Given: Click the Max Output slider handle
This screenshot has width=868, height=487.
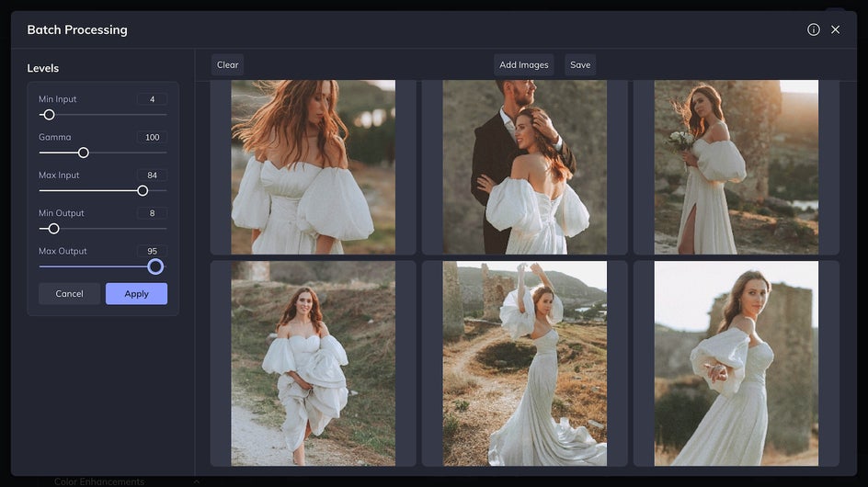Looking at the screenshot, I should pyautogui.click(x=155, y=266).
